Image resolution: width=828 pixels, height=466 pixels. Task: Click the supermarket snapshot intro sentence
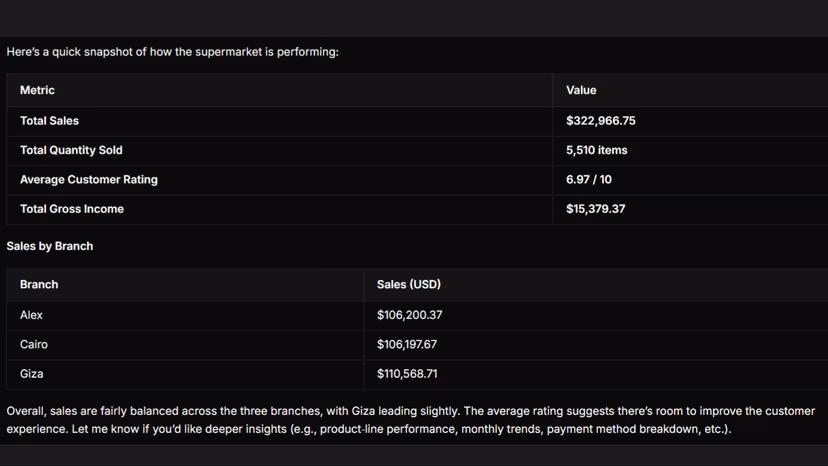pyautogui.click(x=173, y=52)
